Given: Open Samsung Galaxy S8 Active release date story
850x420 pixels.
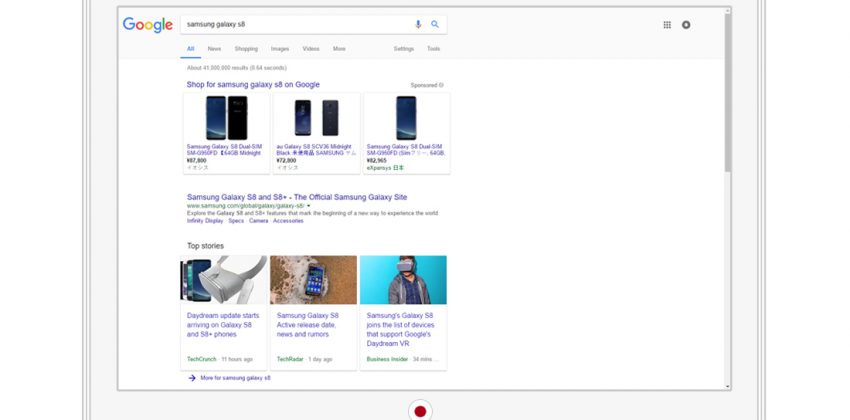Looking at the screenshot, I should [x=307, y=325].
